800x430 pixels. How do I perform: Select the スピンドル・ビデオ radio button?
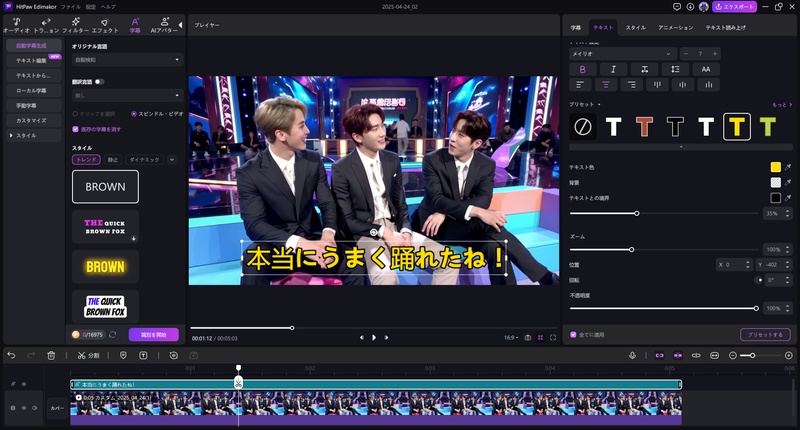135,114
